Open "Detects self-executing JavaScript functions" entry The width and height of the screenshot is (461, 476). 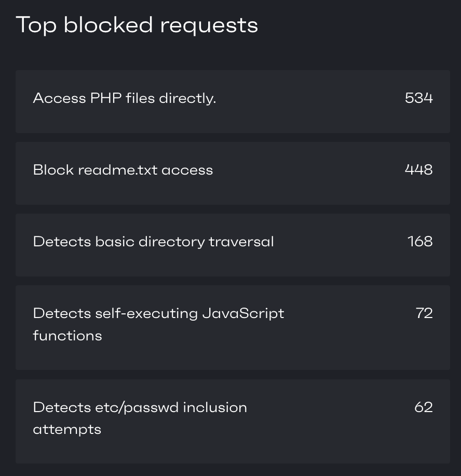(158, 324)
